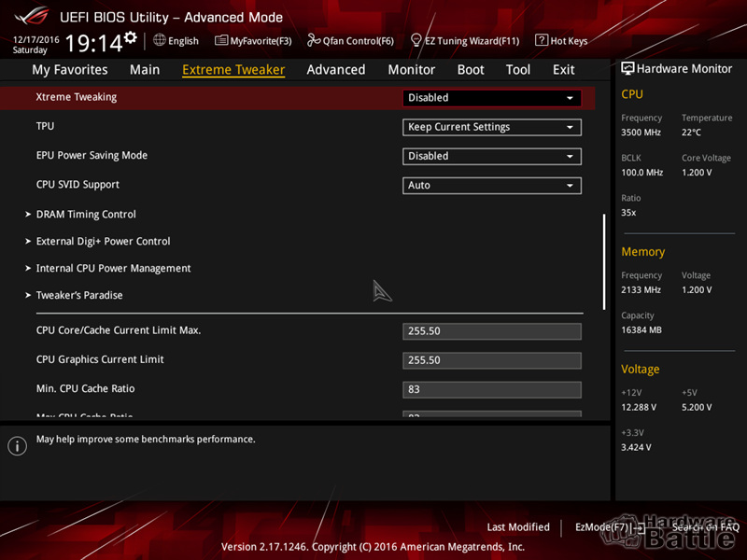Click the MyFavorite list icon

pyautogui.click(x=221, y=40)
